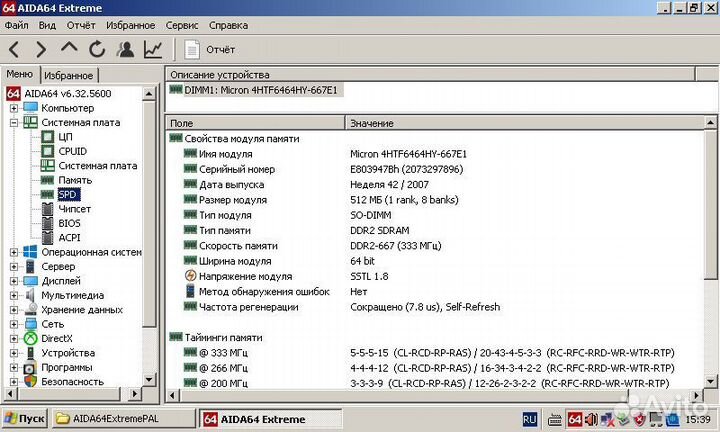This screenshot has width=720, height=432.
Task: Switch to the Избранное tab in sidebar
Action: click(69, 75)
